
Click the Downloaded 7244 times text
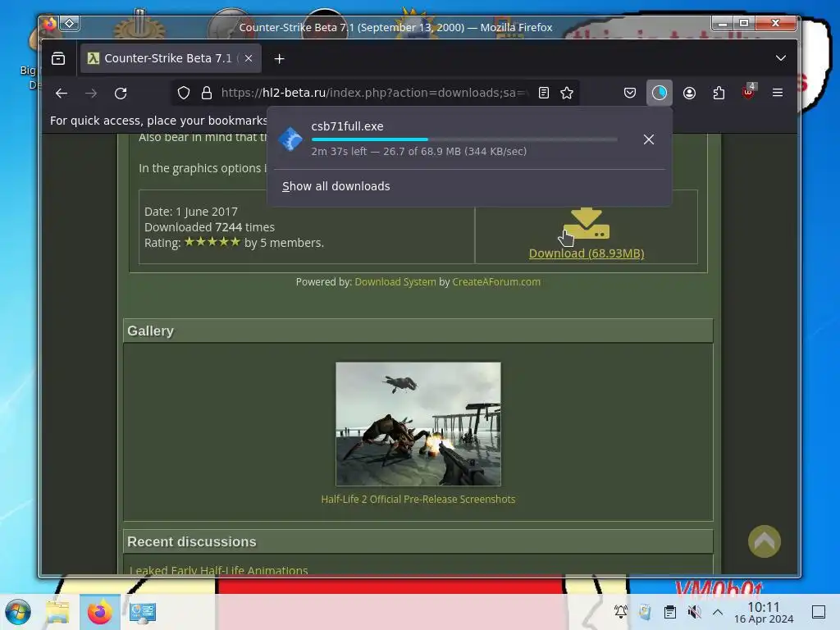click(209, 227)
